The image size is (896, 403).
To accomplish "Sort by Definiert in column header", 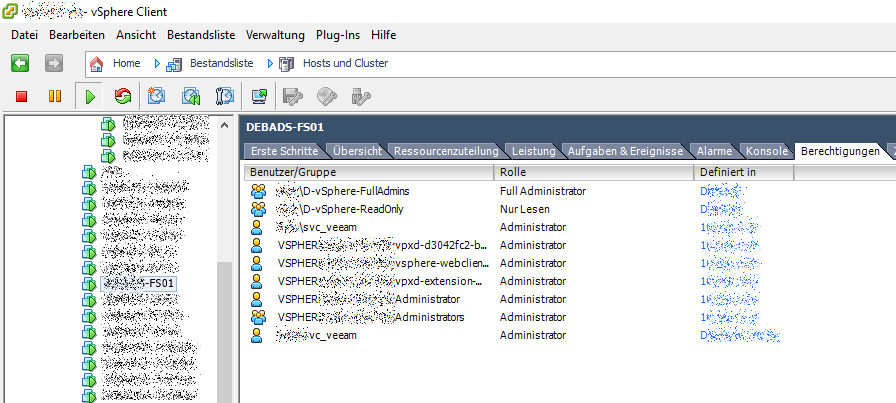I will click(744, 172).
